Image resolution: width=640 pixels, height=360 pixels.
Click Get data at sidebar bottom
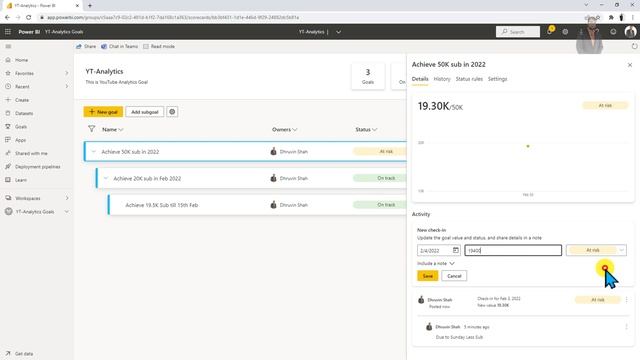pos(24,354)
